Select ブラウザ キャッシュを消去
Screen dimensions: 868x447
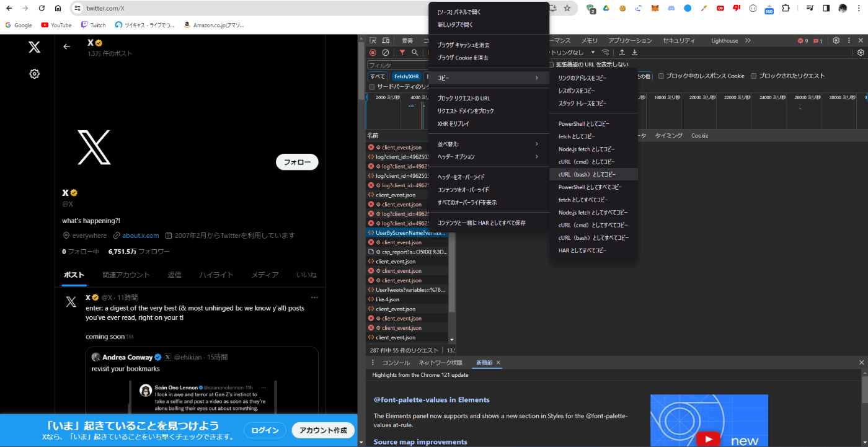[x=489, y=45]
